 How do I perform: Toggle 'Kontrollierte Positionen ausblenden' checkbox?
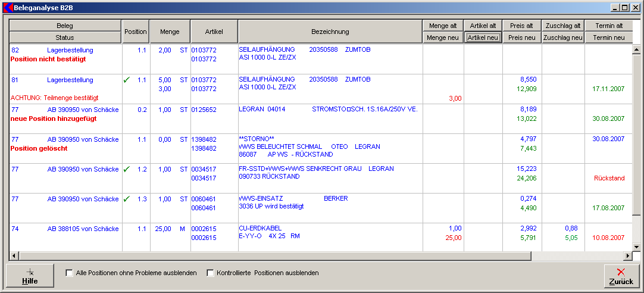pos(210,273)
